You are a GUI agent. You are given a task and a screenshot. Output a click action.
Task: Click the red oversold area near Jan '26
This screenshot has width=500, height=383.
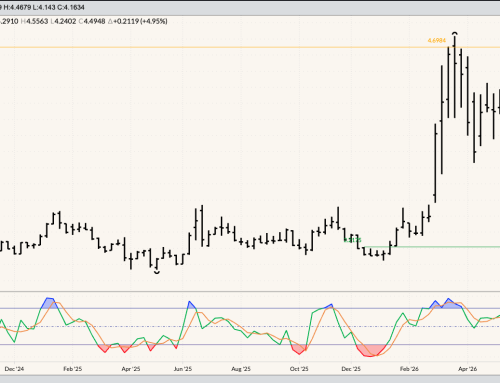(371, 351)
